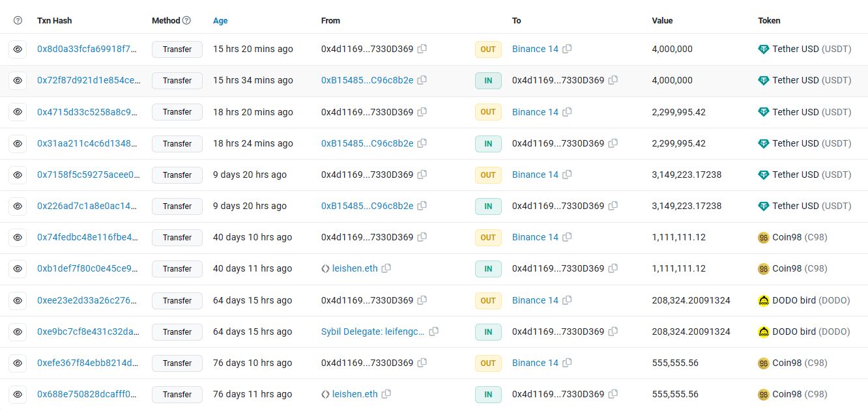Copy To address in 9 days 20 hrs IN row
The height and width of the screenshot is (409, 868).
613,206
